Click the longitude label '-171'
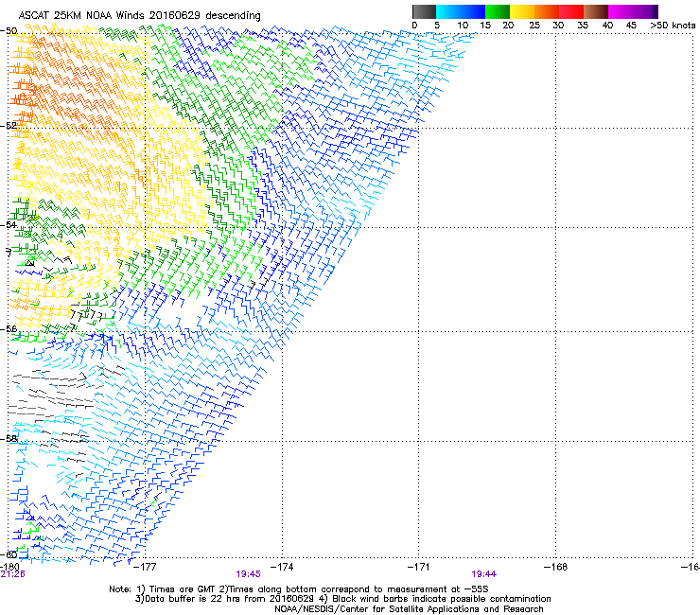This screenshot has width=700, height=615. [x=418, y=567]
